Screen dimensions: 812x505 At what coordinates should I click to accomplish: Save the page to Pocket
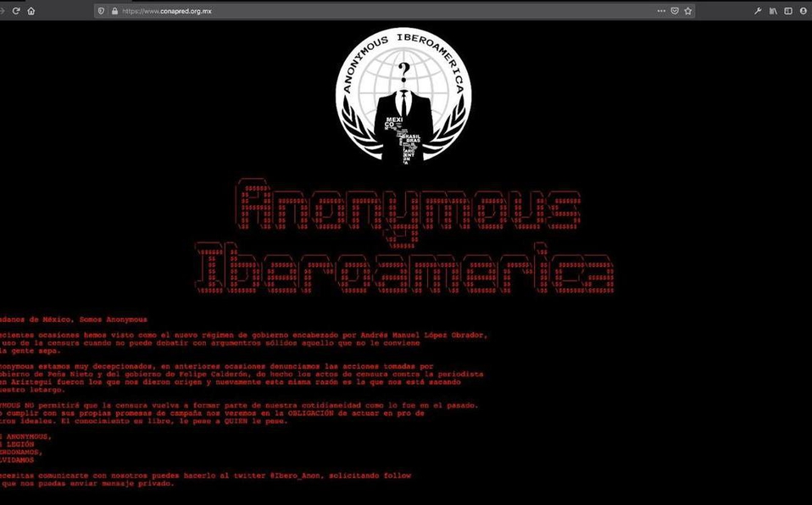coord(675,11)
